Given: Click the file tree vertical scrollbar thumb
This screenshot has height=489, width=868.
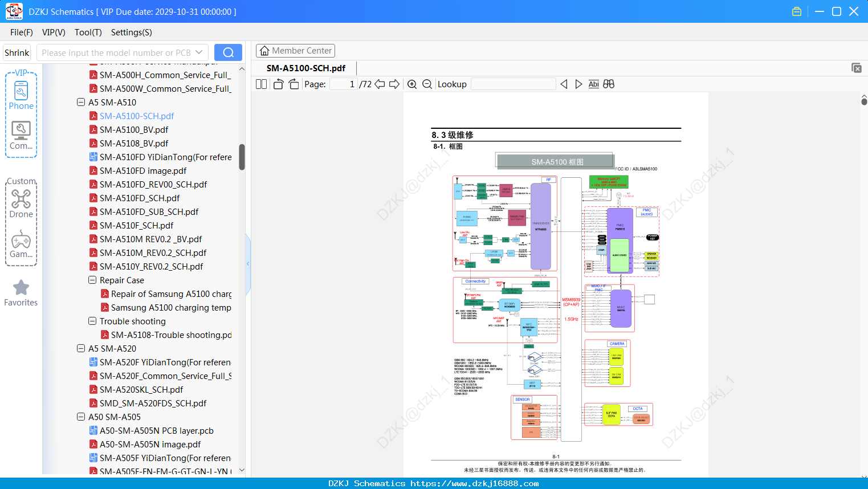Looking at the screenshot, I should [x=242, y=157].
